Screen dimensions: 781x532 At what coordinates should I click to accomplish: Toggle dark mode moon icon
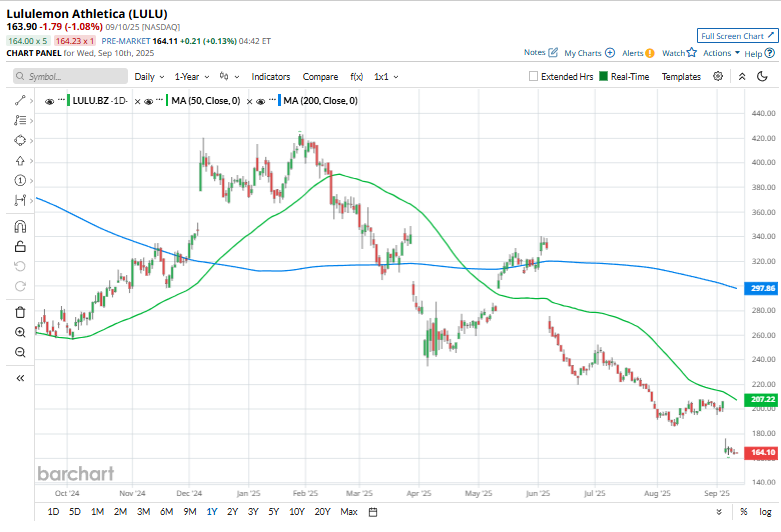(x=762, y=76)
